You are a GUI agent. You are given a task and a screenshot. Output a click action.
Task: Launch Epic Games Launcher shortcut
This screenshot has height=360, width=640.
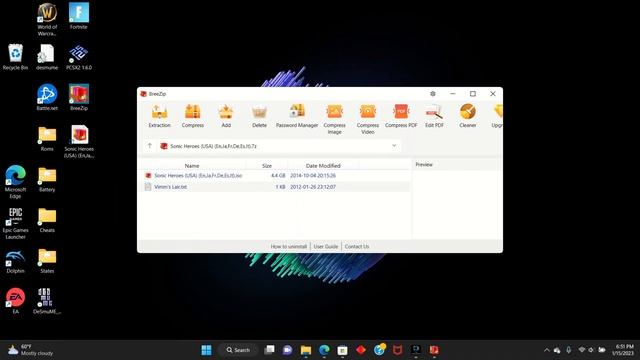(15, 223)
